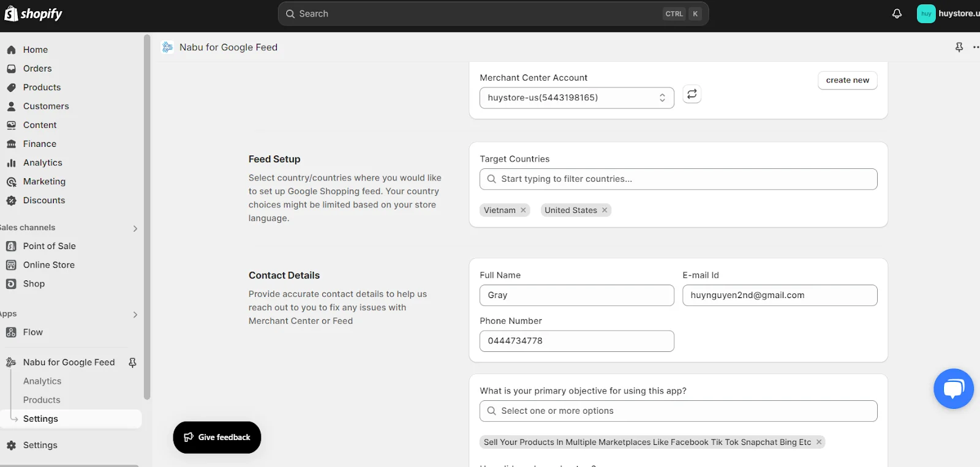Screen dimensions: 980x467
Task: Open Nabu Products sub-item
Action: pos(42,400)
